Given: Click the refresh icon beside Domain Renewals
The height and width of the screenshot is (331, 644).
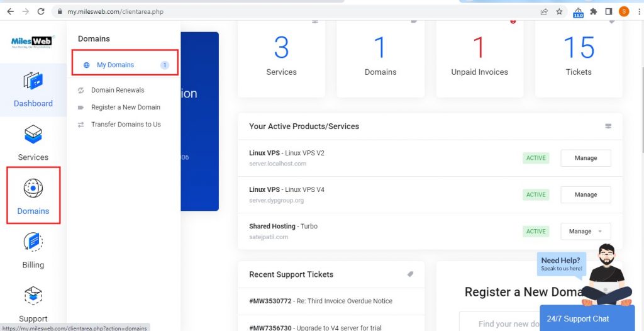Looking at the screenshot, I should 81,90.
